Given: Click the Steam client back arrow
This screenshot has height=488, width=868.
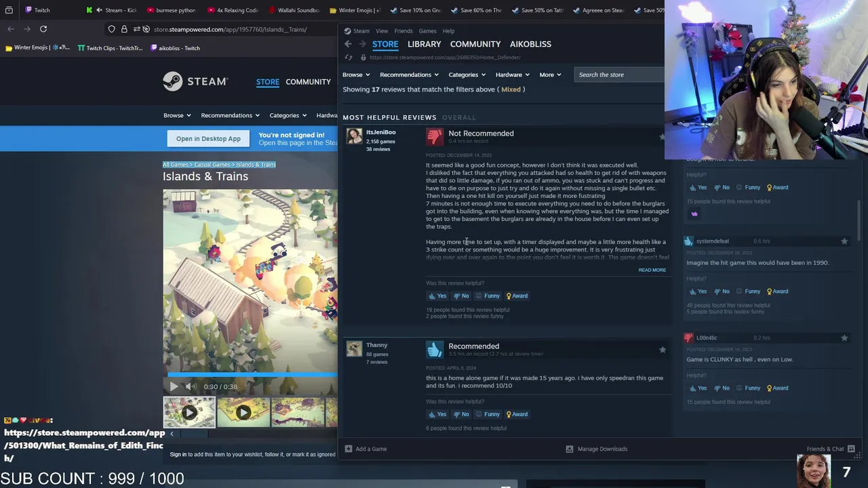Looking at the screenshot, I should 348,44.
